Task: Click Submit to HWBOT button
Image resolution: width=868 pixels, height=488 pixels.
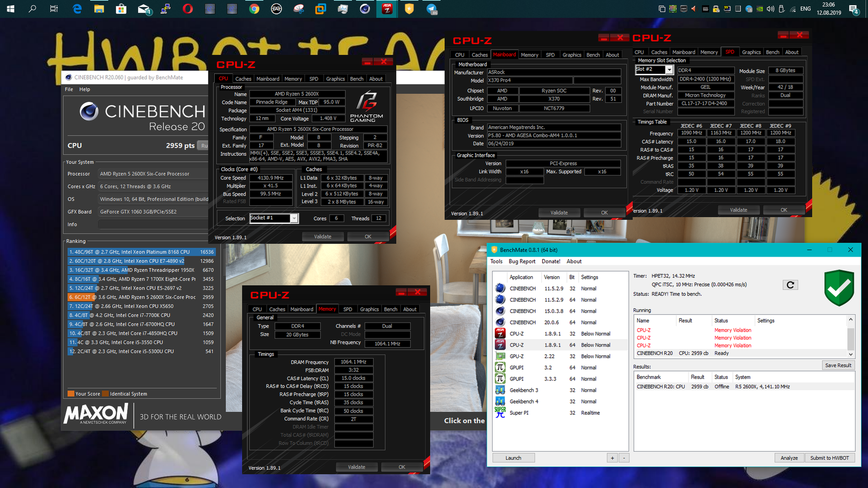Action: 829,458
